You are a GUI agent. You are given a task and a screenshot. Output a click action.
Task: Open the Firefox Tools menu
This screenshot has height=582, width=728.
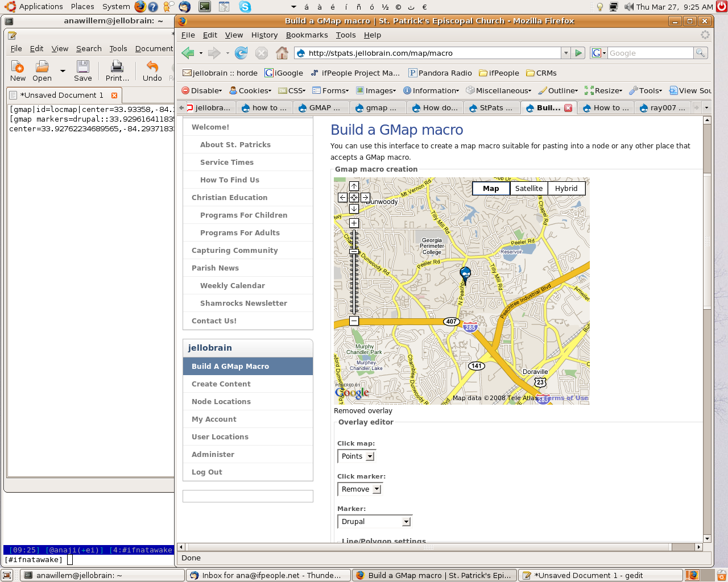coord(346,35)
